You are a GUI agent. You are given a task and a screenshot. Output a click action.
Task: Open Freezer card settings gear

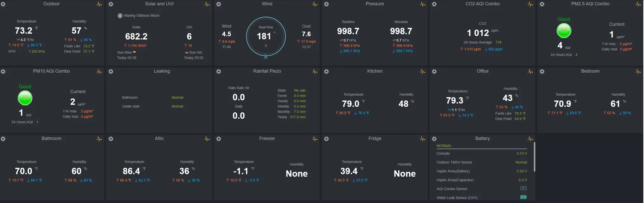pyautogui.click(x=219, y=139)
